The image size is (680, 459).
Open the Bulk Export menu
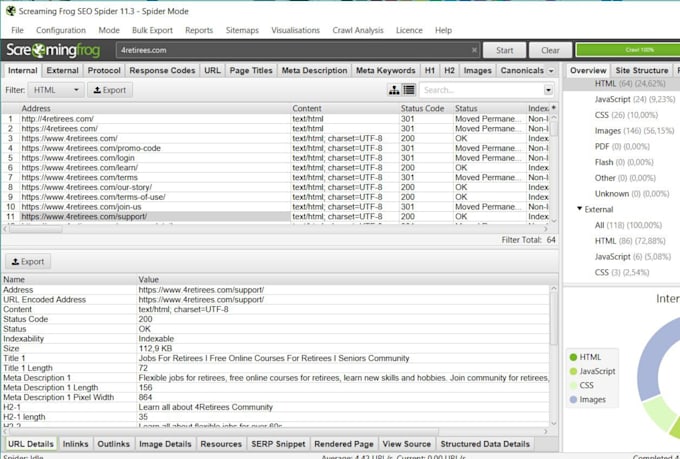(152, 30)
